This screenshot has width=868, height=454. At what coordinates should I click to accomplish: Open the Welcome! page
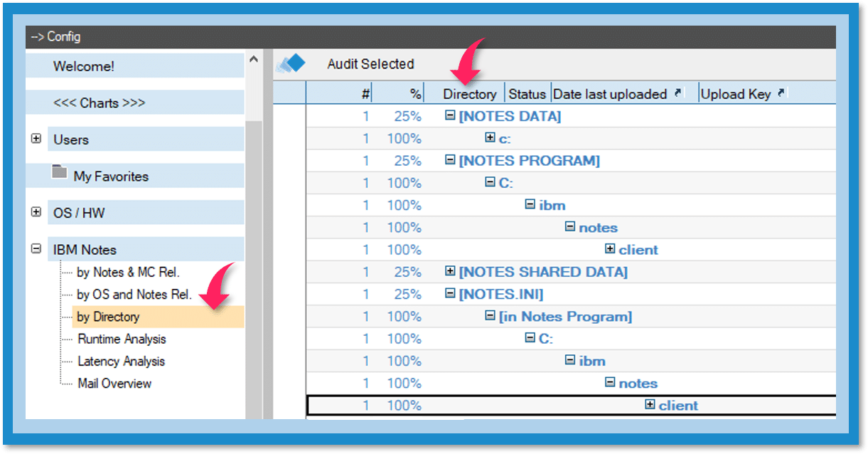pyautogui.click(x=83, y=66)
